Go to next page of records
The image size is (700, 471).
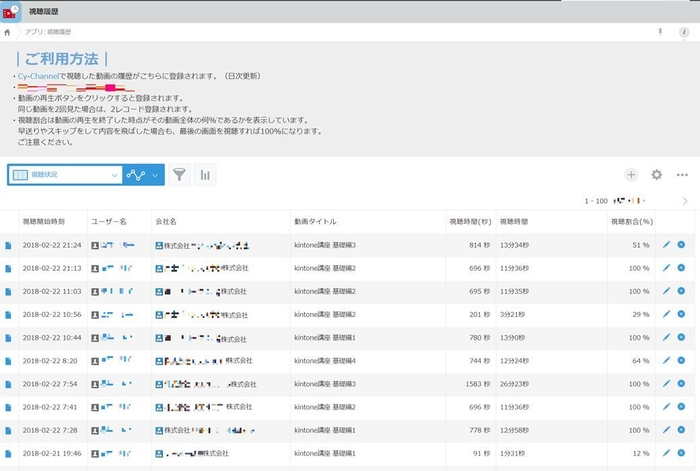[685, 201]
